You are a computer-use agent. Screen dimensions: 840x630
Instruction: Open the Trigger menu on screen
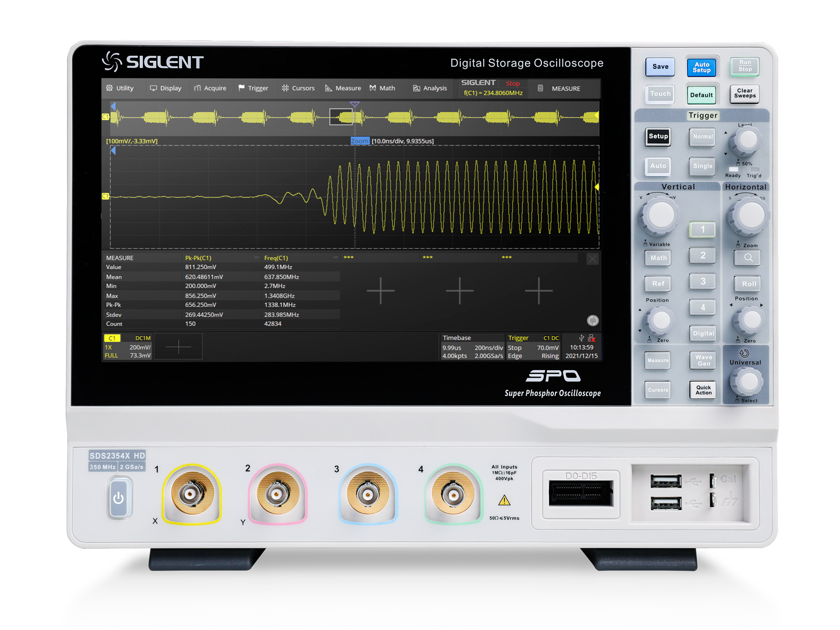tap(253, 88)
